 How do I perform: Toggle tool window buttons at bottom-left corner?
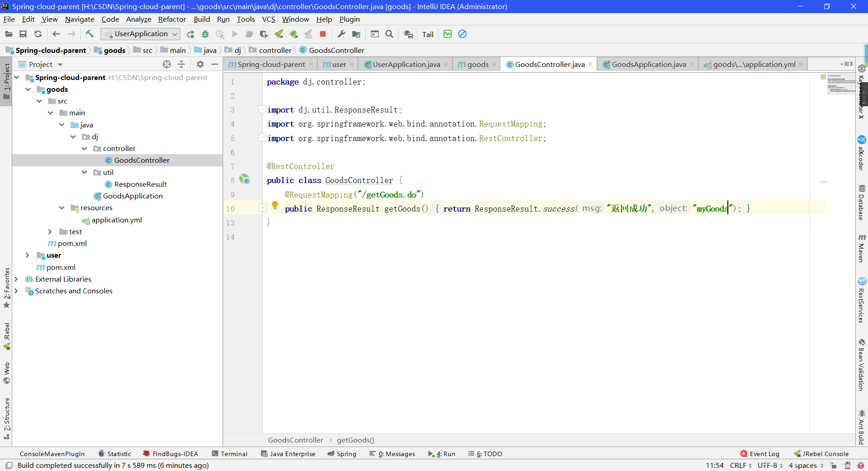click(x=9, y=465)
